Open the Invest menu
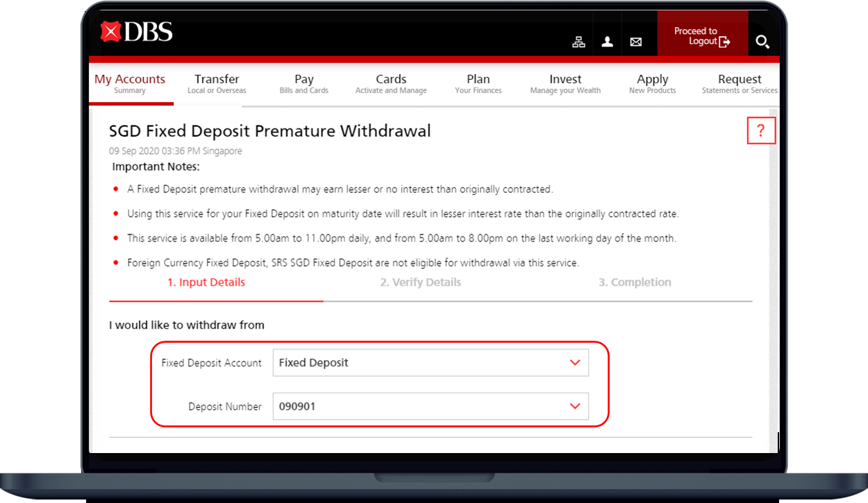This screenshot has width=868, height=503. click(565, 84)
